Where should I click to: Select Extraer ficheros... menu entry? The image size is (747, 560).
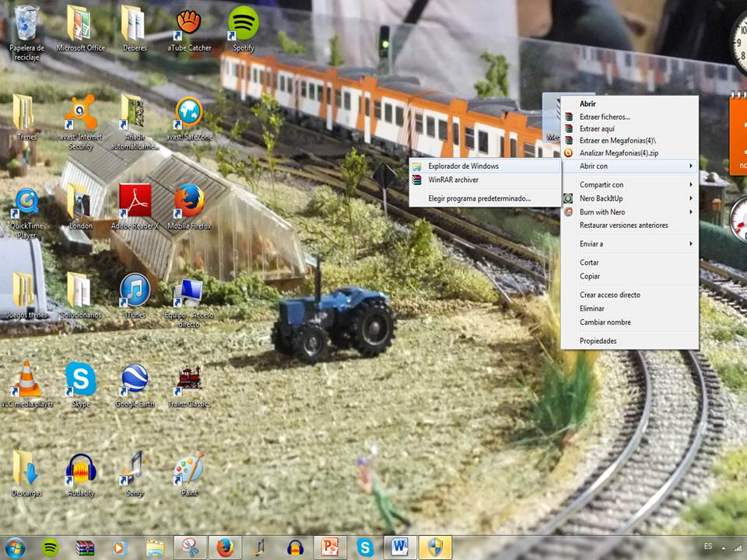click(x=630, y=117)
